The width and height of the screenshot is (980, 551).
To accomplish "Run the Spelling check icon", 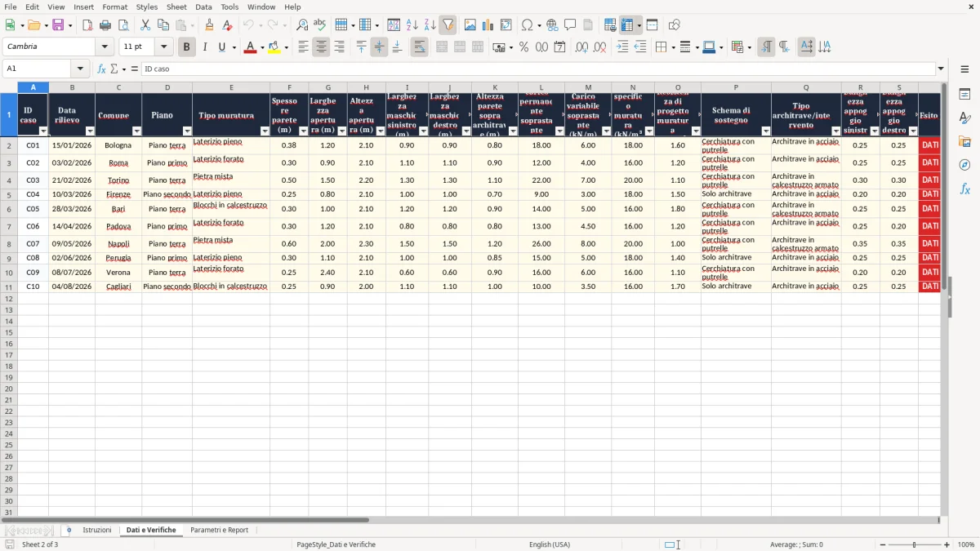I will (320, 25).
